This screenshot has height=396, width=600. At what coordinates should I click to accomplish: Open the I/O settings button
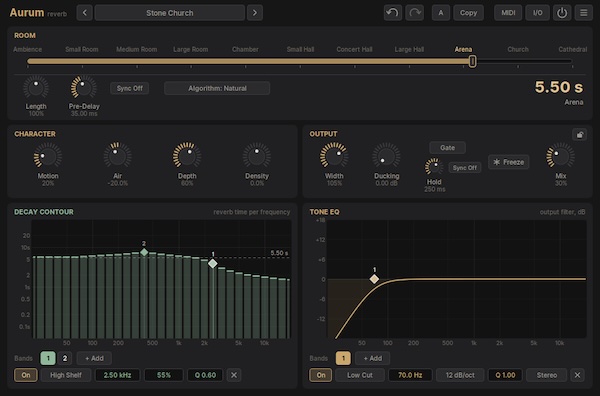[x=538, y=13]
